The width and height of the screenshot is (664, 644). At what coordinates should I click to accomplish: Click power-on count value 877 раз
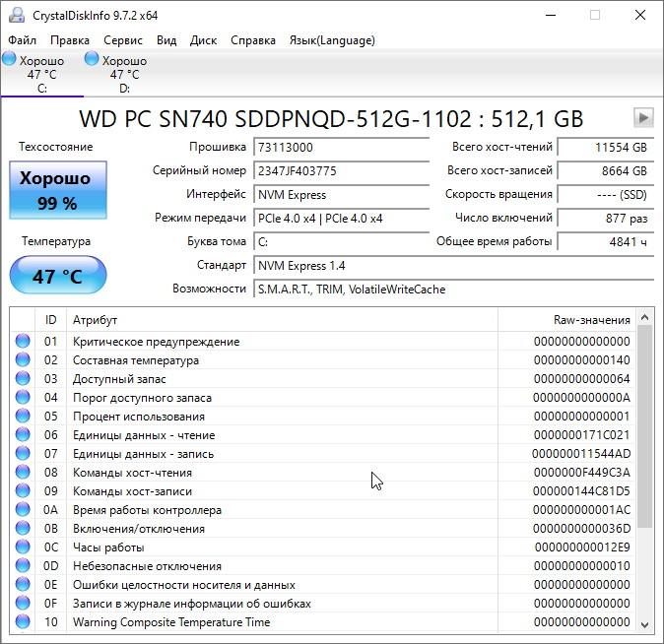click(606, 219)
